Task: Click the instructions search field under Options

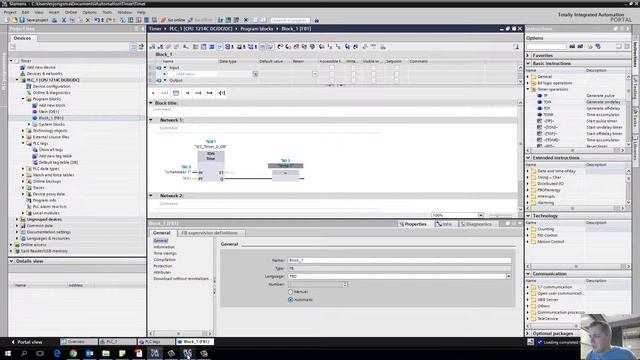Action: point(547,47)
